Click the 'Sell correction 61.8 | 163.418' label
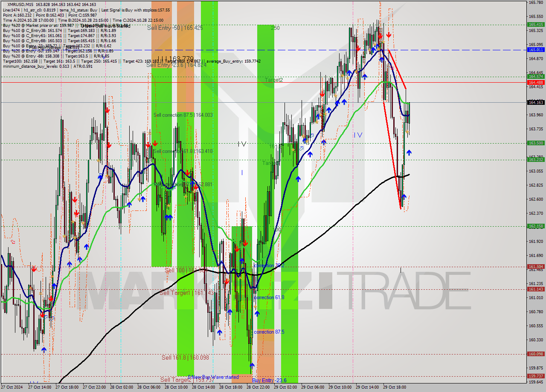Viewport: 546px width, 392px height. (183, 151)
